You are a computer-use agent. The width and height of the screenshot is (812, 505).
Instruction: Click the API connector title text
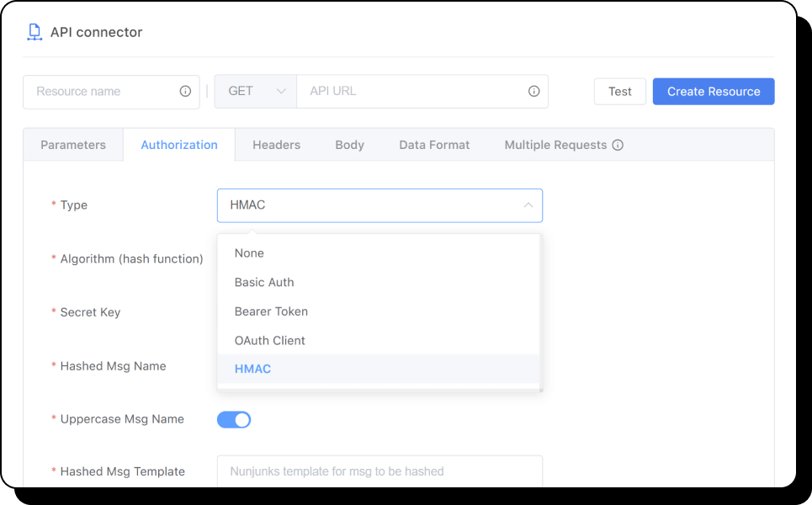pos(96,32)
